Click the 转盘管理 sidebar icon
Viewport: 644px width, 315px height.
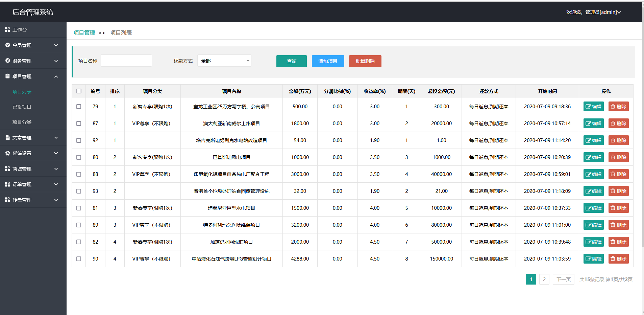pos(7,200)
